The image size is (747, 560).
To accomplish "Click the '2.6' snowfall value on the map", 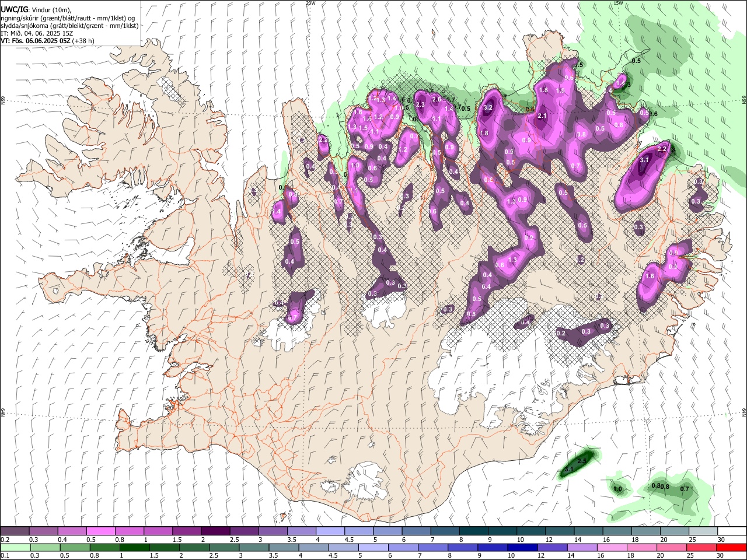I will [436, 99].
